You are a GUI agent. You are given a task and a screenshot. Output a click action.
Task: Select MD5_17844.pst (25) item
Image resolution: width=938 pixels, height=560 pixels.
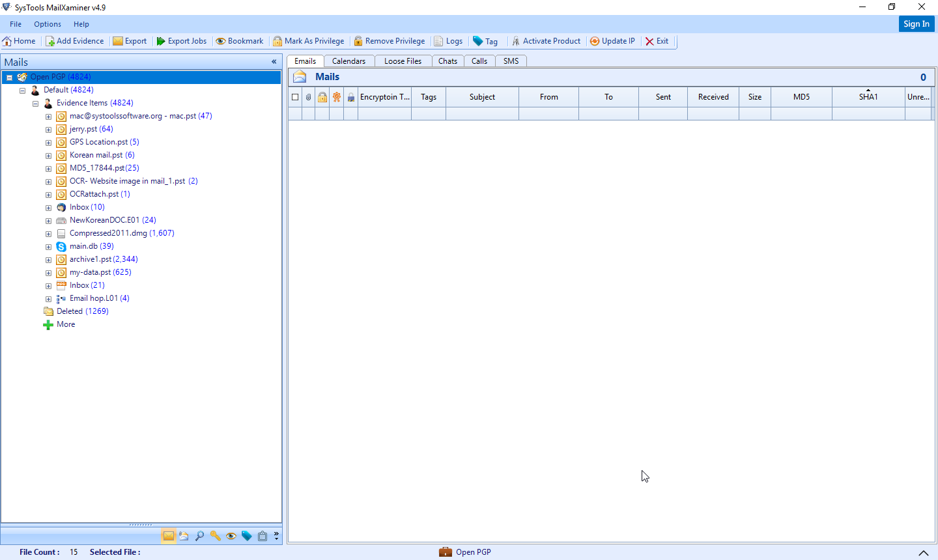[x=104, y=168]
